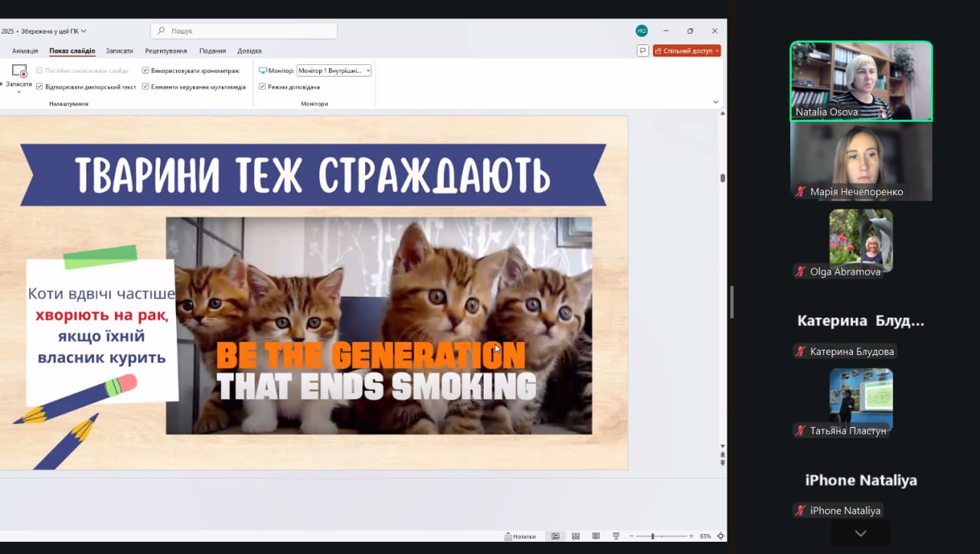This screenshot has height=554, width=980.
Task: Toggle the Нотатки notes pane
Action: [520, 536]
